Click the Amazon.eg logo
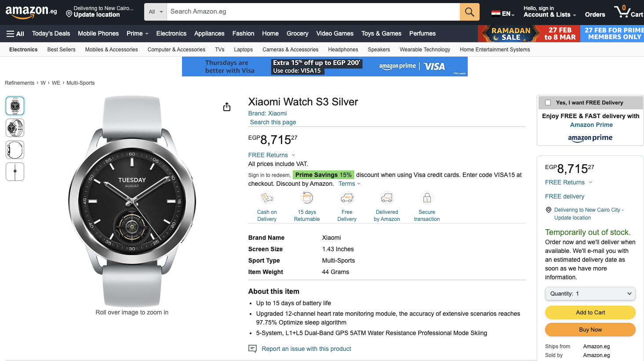The height and width of the screenshot is (361, 644). 31,12
